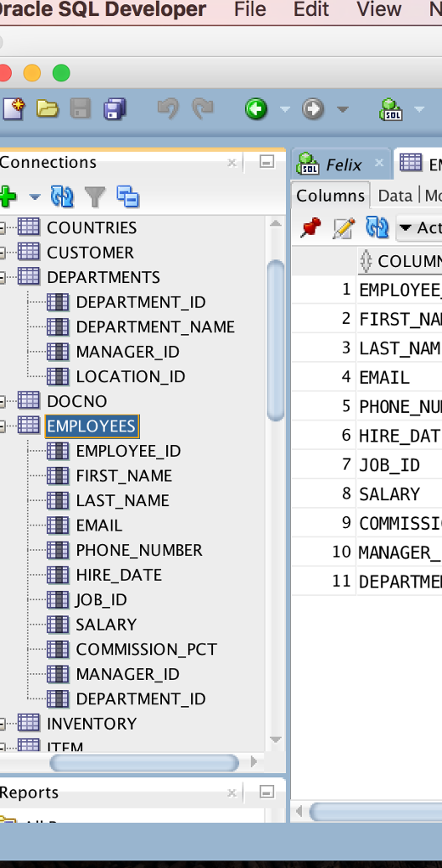Select FIRST_NAME column in tree
The width and height of the screenshot is (442, 868).
pyautogui.click(x=124, y=476)
